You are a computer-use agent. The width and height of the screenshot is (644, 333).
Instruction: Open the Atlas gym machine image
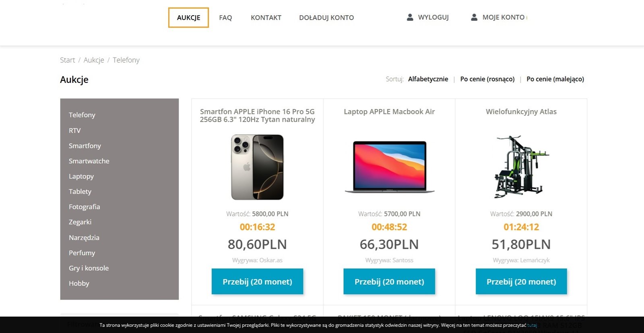point(521,167)
